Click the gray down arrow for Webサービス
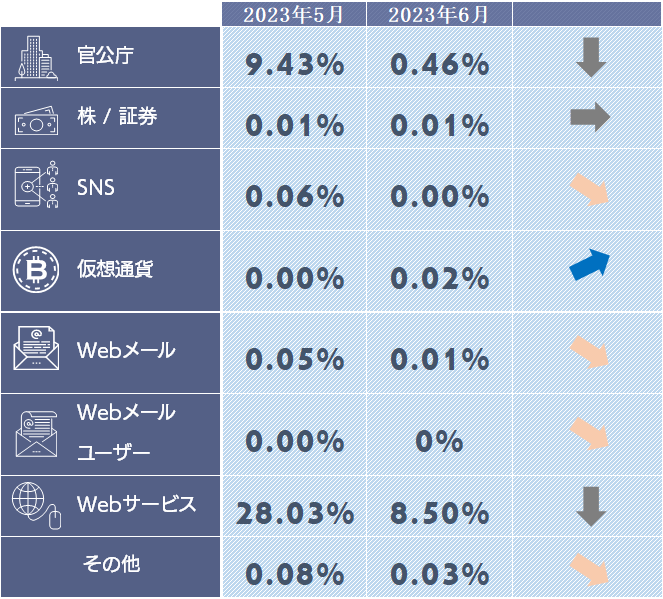663x599 pixels. pyautogui.click(x=591, y=507)
